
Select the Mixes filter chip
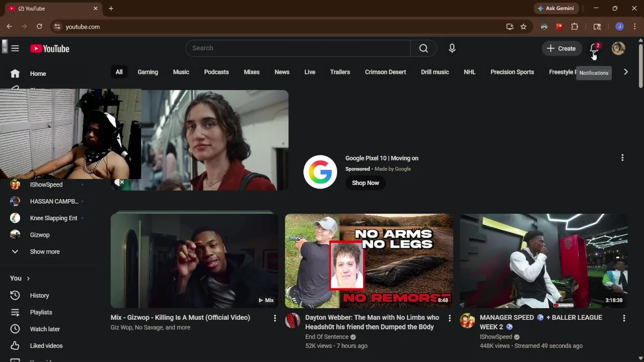pyautogui.click(x=252, y=72)
